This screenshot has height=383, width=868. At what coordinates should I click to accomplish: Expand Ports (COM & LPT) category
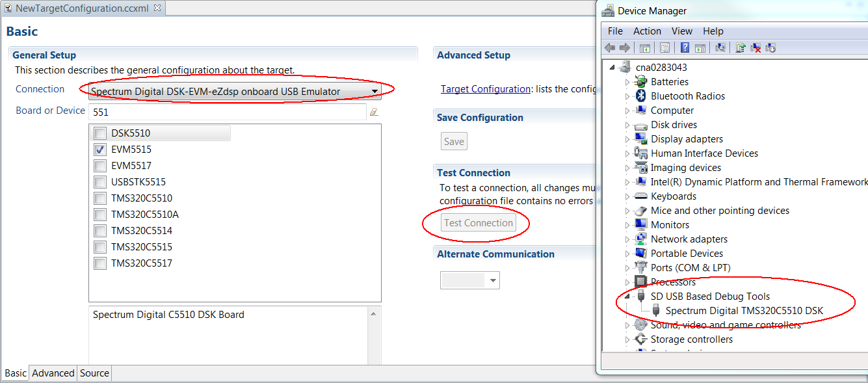627,268
